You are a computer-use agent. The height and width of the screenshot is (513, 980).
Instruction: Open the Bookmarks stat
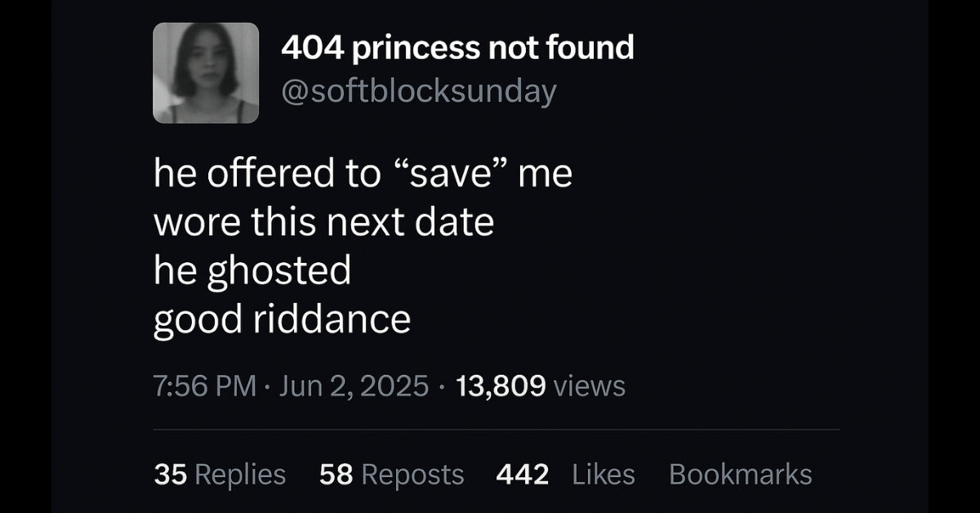[741, 474]
